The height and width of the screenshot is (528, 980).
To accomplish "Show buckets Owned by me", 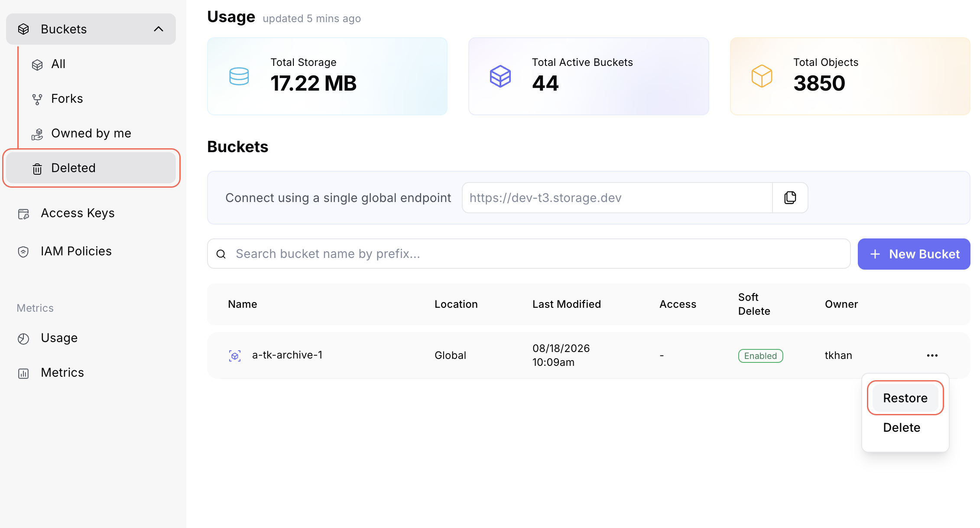I will pyautogui.click(x=91, y=133).
